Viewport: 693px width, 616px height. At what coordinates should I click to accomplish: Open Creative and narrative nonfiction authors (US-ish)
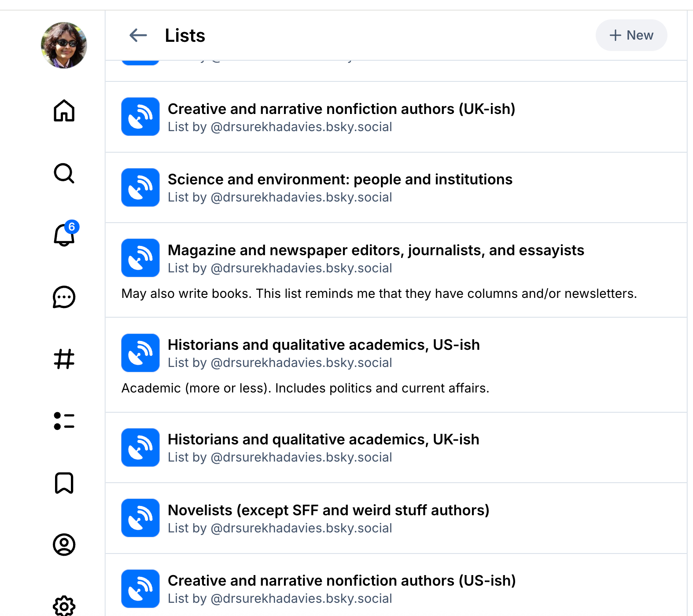pyautogui.click(x=342, y=581)
